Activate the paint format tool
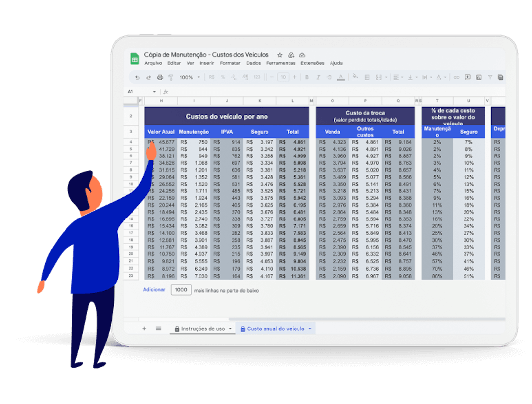 (x=171, y=77)
